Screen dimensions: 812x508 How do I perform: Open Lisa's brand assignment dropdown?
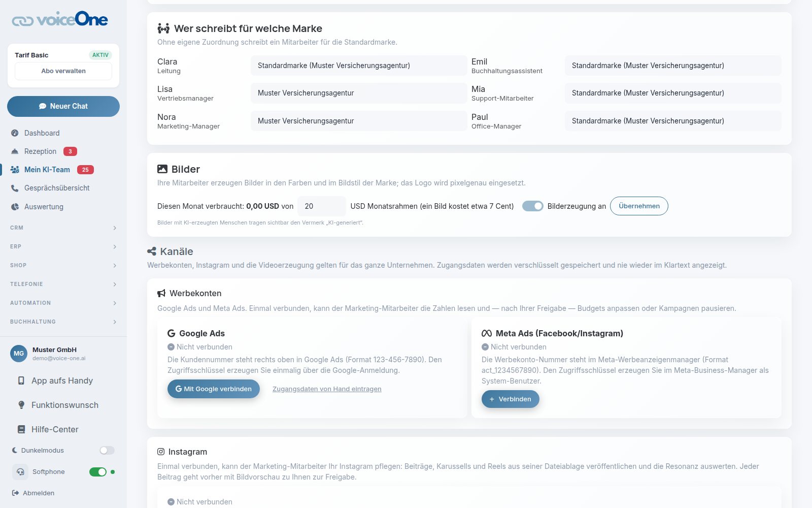click(359, 93)
